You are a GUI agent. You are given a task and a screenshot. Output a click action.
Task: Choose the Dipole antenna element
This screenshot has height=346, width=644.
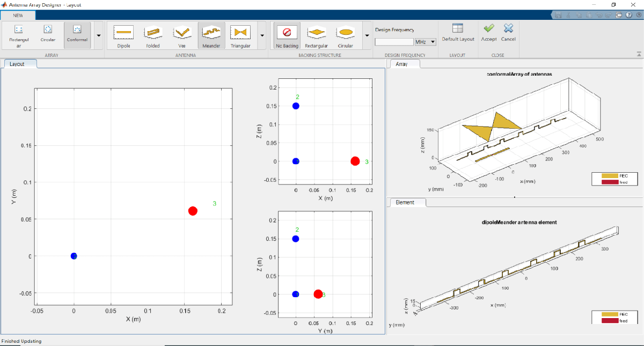[123, 35]
